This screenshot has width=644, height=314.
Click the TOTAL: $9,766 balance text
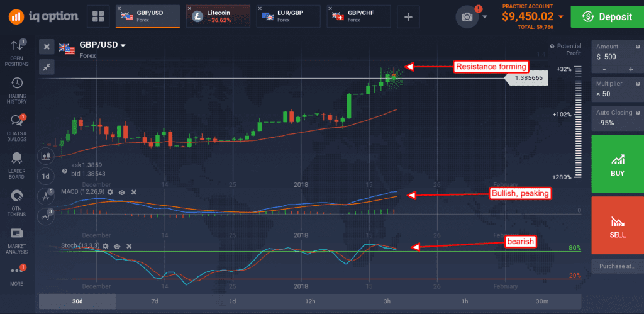coord(536,27)
